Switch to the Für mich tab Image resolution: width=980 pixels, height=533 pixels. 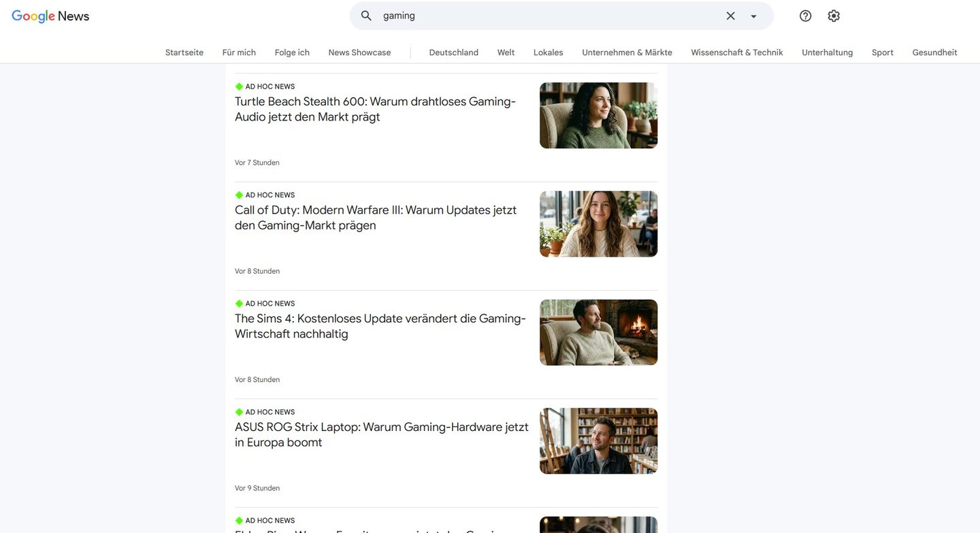[239, 52]
